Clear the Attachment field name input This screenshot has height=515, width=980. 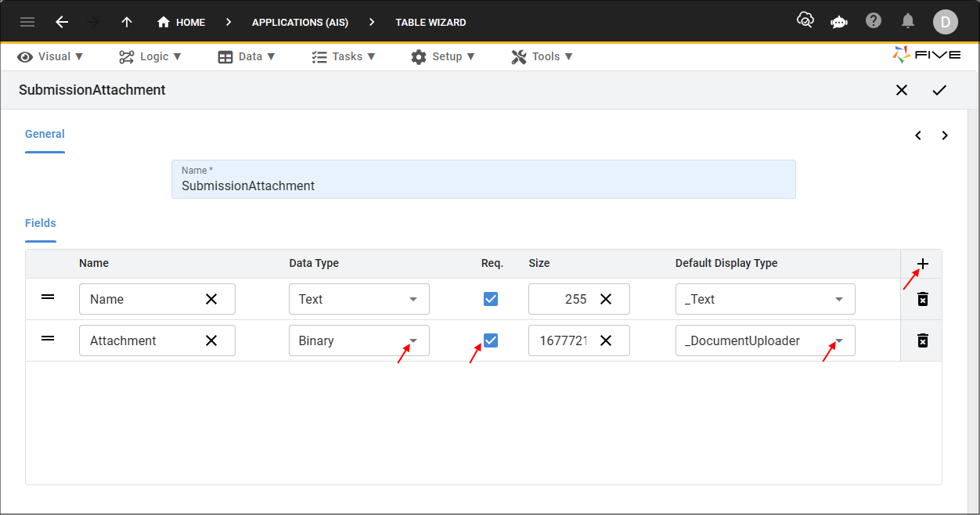211,340
